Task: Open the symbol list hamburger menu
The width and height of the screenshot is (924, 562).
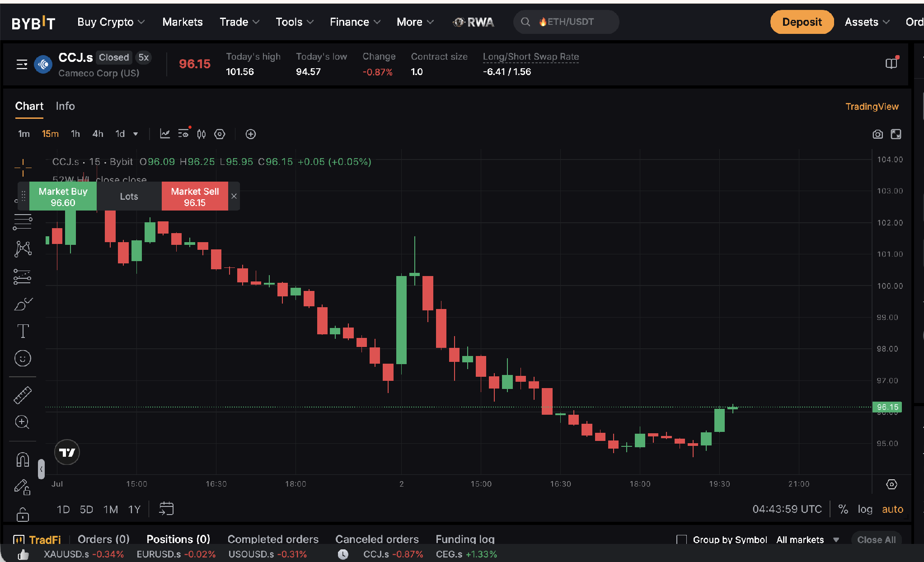Action: tap(22, 64)
